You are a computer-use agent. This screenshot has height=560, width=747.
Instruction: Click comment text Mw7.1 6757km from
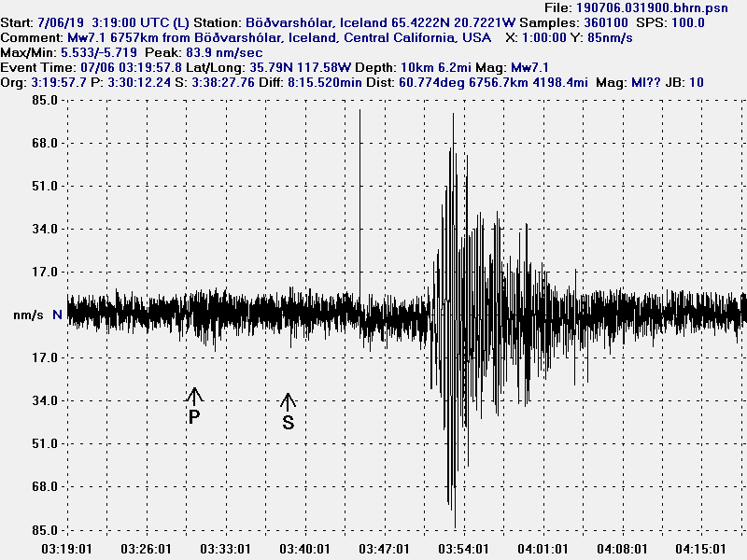click(129, 37)
